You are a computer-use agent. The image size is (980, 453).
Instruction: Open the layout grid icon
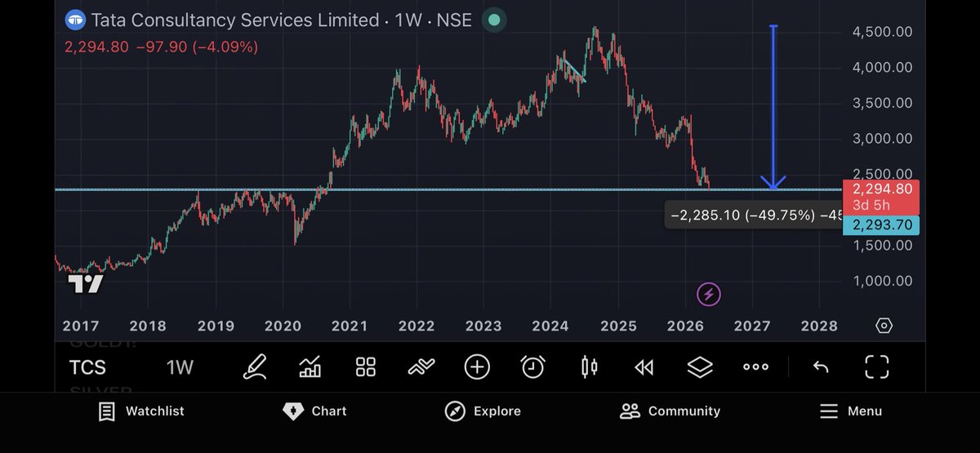point(365,367)
